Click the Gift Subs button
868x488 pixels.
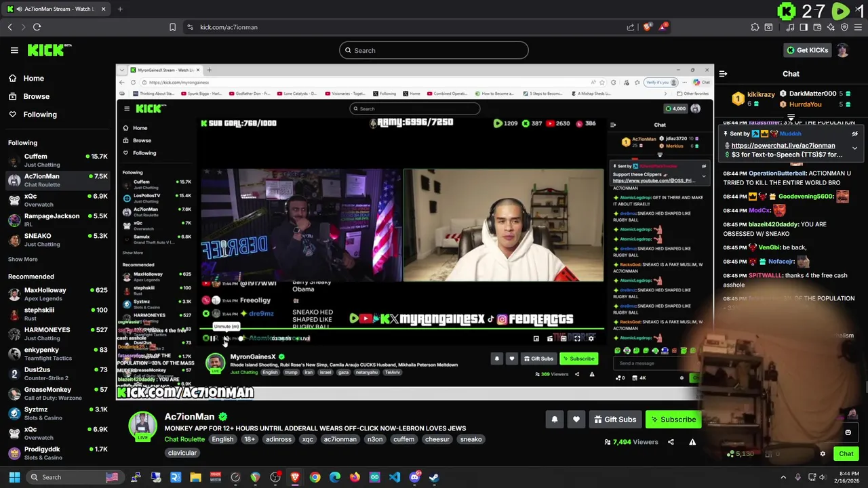pos(615,420)
